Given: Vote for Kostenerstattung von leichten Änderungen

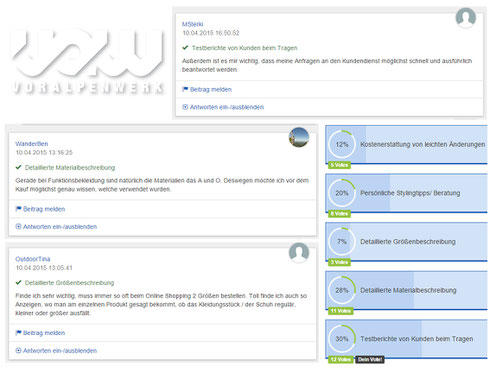Looking at the screenshot, I should (x=406, y=145).
